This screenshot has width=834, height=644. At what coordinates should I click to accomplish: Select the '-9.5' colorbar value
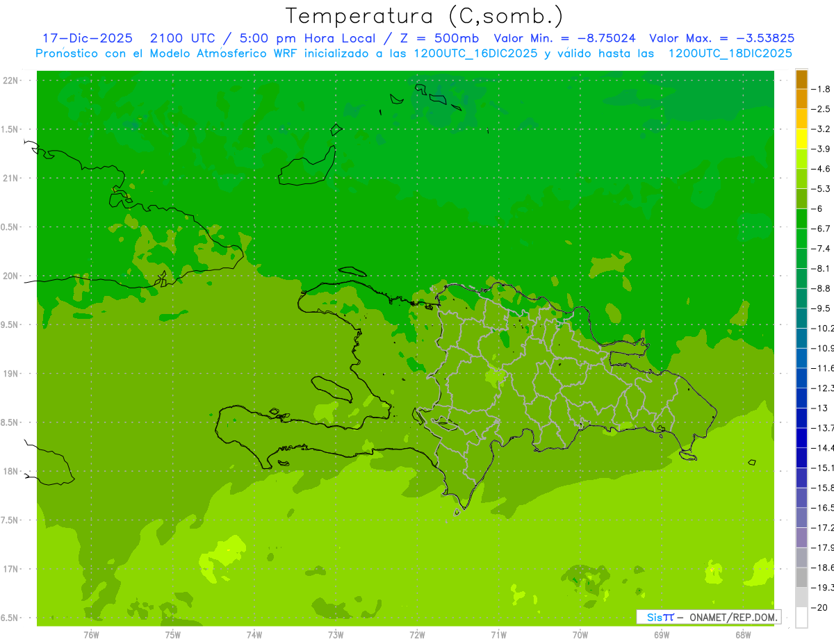tap(821, 308)
